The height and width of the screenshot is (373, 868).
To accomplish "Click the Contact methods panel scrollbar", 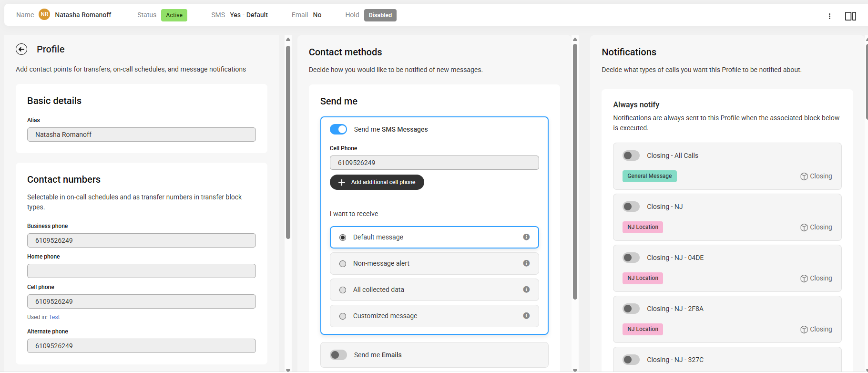I will click(x=575, y=172).
